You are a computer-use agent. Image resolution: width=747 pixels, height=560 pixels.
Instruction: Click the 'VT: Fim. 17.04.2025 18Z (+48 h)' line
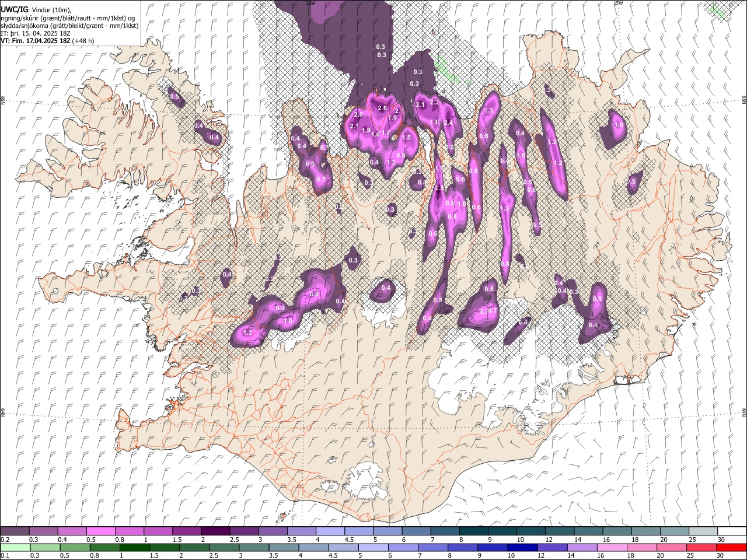click(x=47, y=41)
